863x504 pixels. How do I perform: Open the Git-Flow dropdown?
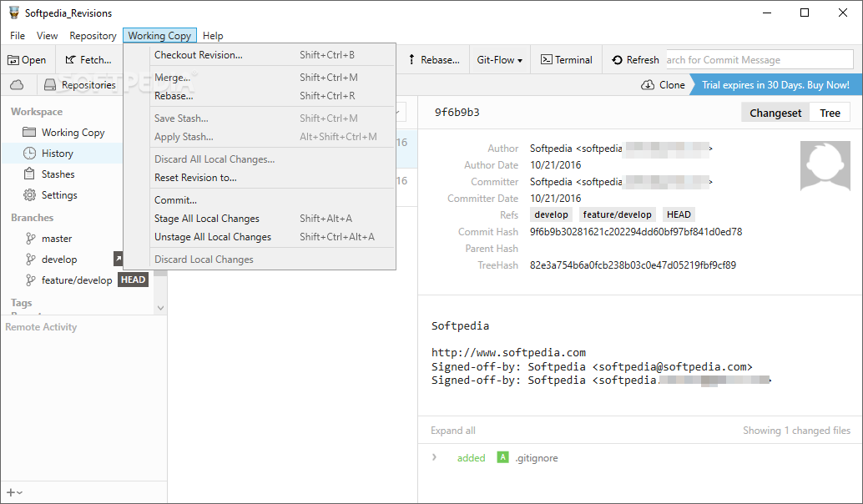point(499,60)
